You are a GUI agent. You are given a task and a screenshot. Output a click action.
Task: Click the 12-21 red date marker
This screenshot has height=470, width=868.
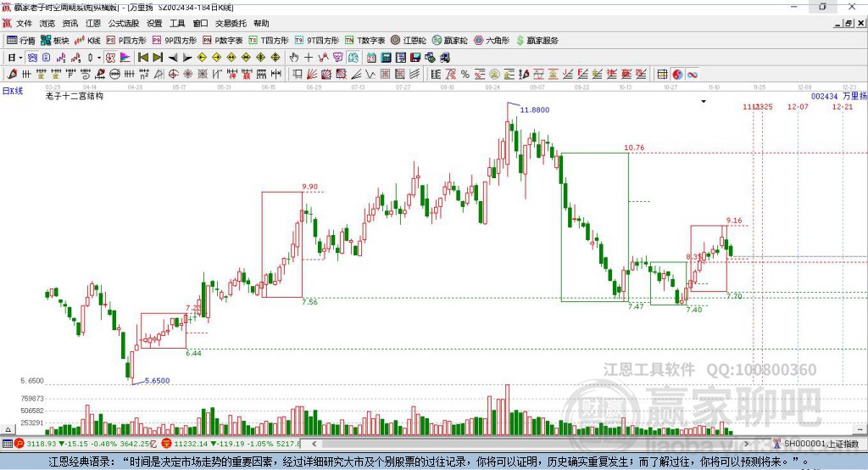pyautogui.click(x=843, y=106)
